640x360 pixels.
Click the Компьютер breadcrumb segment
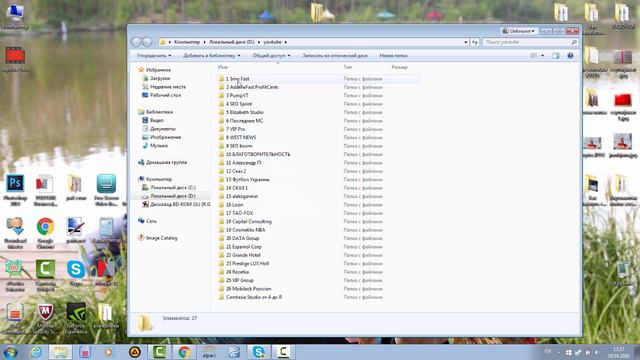187,42
